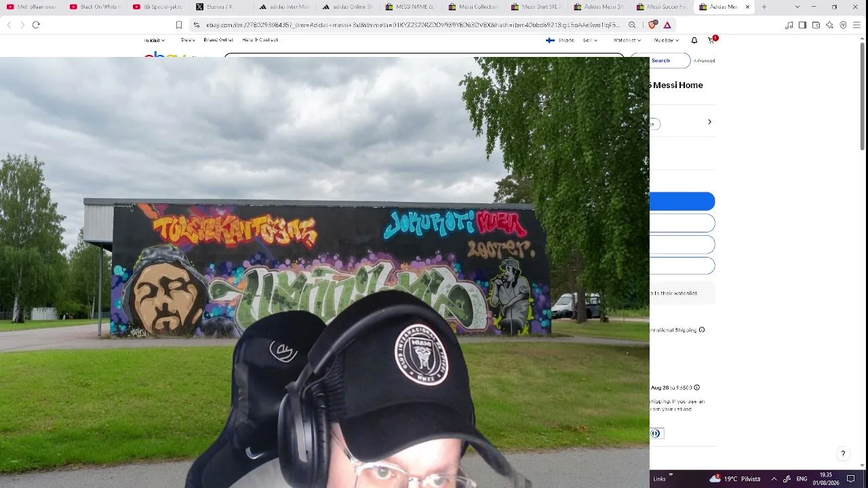
Task: Open a new browser tab
Action: tap(764, 7)
